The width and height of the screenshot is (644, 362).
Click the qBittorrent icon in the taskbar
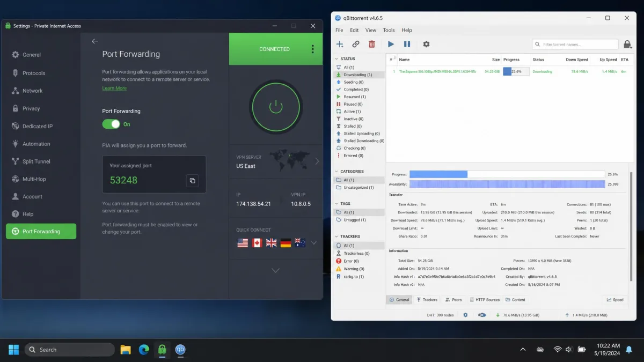(x=180, y=350)
